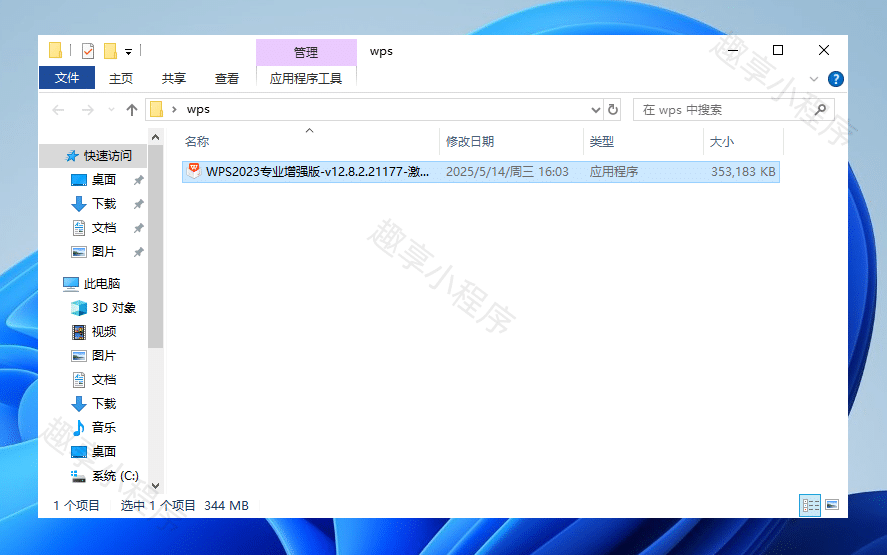Refresh the wps folder

pyautogui.click(x=613, y=110)
